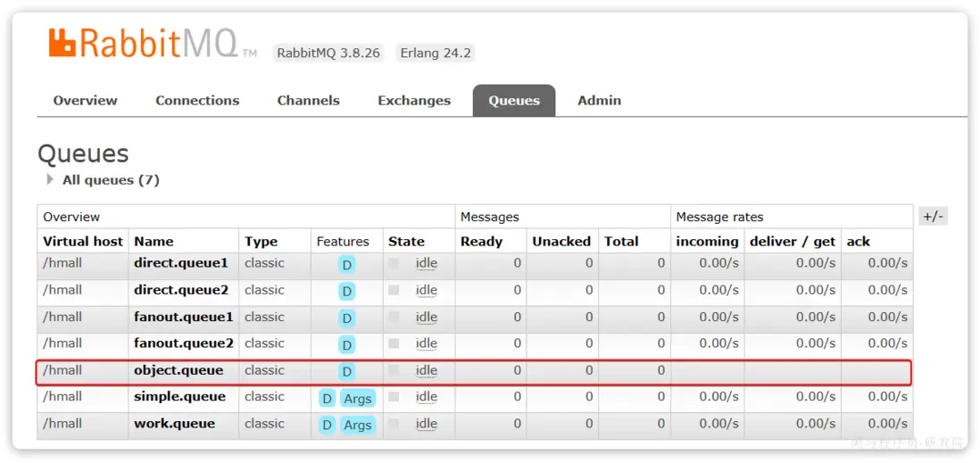980x463 pixels.
Task: Click the D badge in object.queue row
Action: click(x=346, y=372)
